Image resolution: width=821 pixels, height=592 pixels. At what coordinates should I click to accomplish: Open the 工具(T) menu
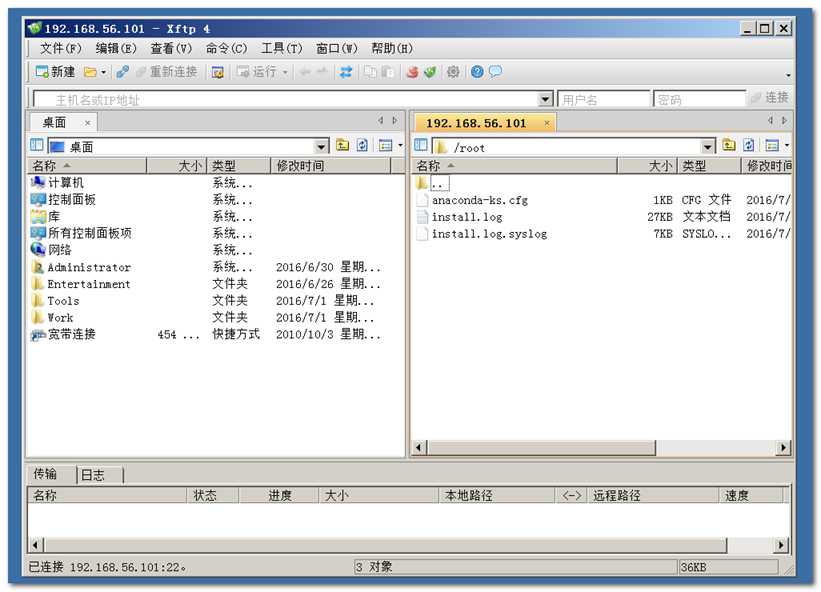(282, 49)
